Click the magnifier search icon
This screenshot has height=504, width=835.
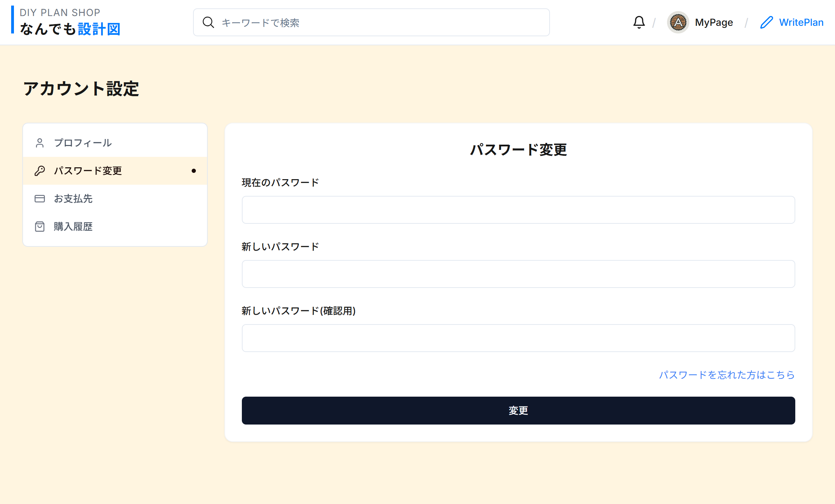[x=208, y=22]
